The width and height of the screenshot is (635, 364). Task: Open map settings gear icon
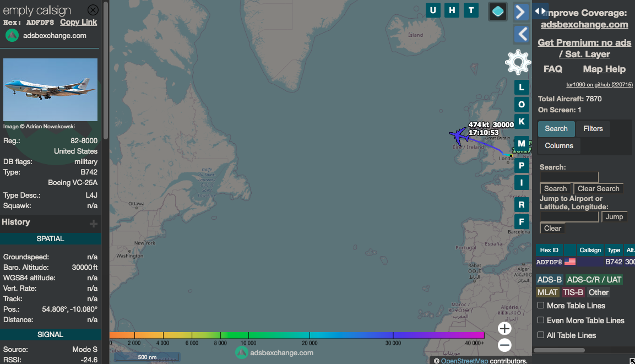click(x=518, y=62)
